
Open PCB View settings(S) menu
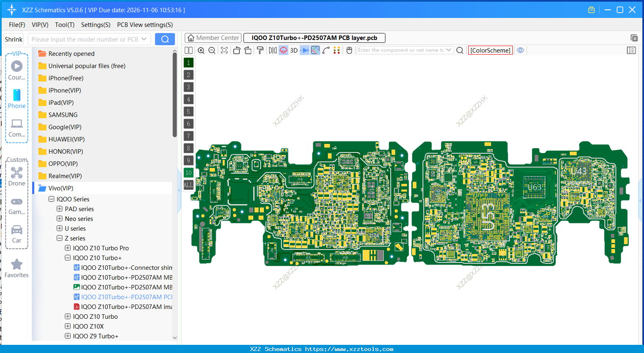pos(145,25)
